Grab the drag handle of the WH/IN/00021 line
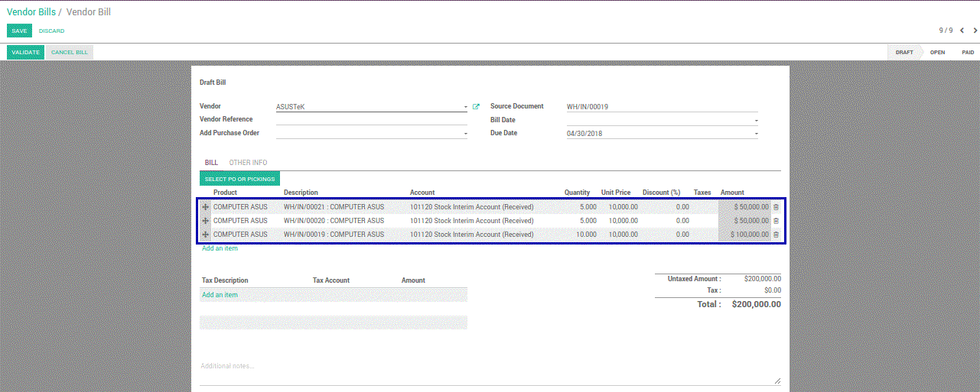980x392 pixels. (x=205, y=207)
